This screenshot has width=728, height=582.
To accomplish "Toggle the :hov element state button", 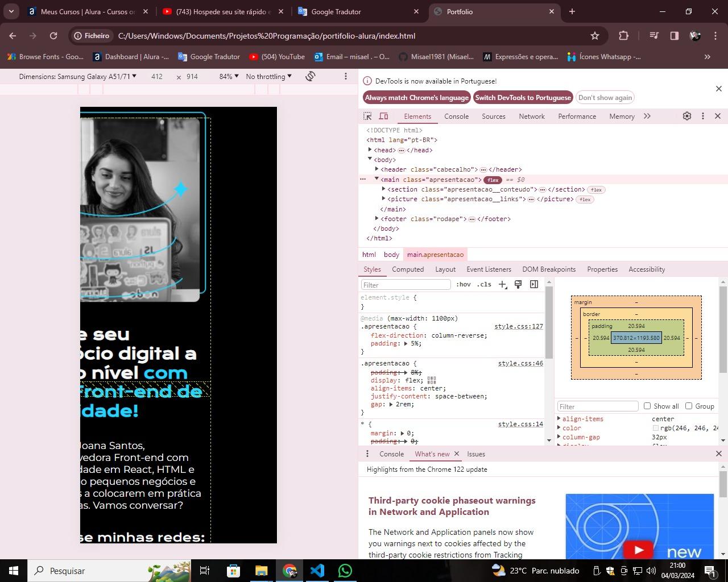I will (x=464, y=284).
